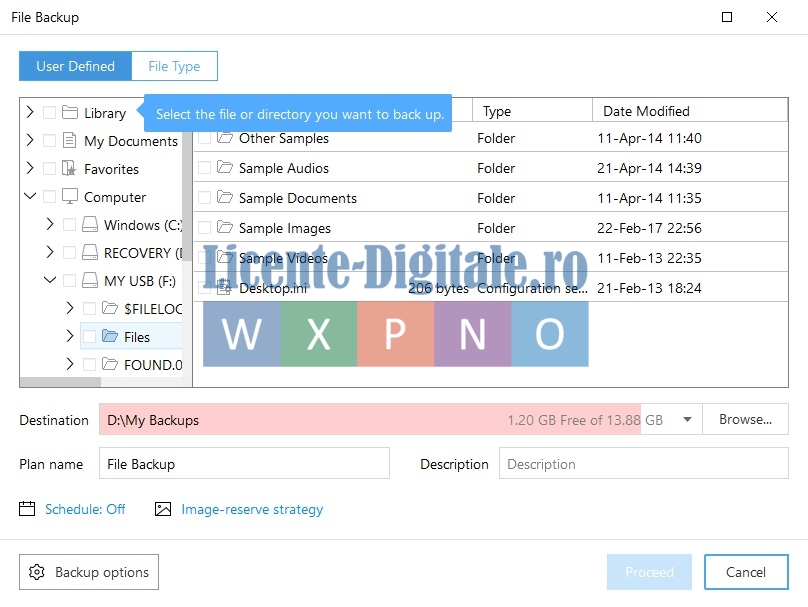Click the Image-reserve strategy picture icon
The height and width of the screenshot is (607, 808).
coord(163,509)
